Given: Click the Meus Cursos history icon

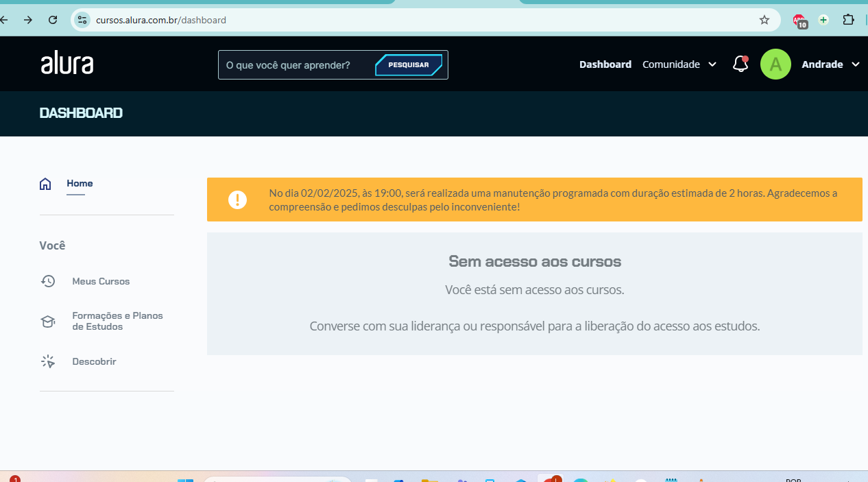Looking at the screenshot, I should 47,281.
